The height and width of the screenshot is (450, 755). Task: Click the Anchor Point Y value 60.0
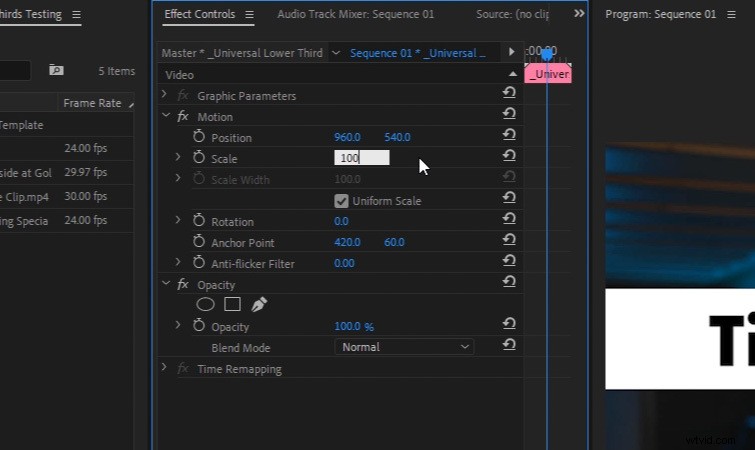pos(394,242)
